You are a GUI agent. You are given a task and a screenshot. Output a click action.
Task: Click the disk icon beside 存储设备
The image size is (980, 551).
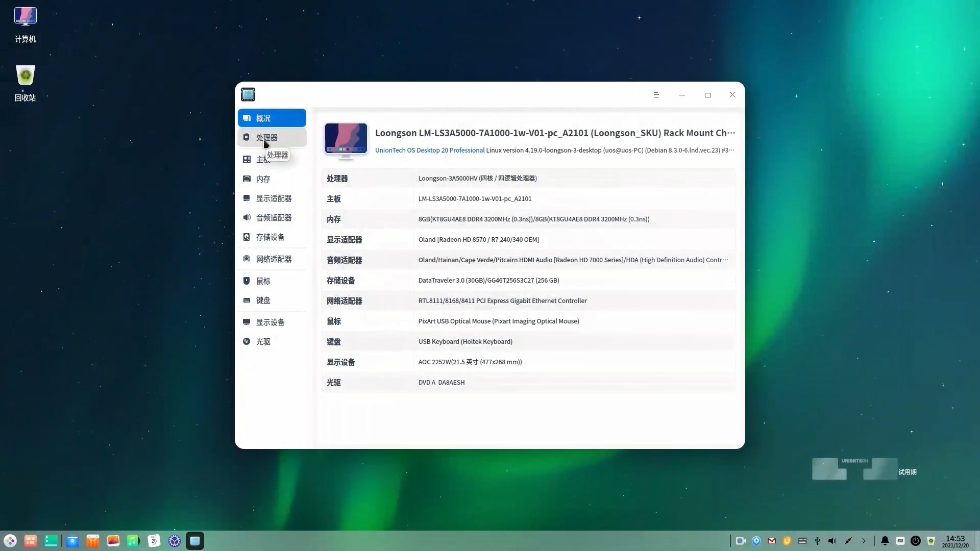[x=247, y=237]
